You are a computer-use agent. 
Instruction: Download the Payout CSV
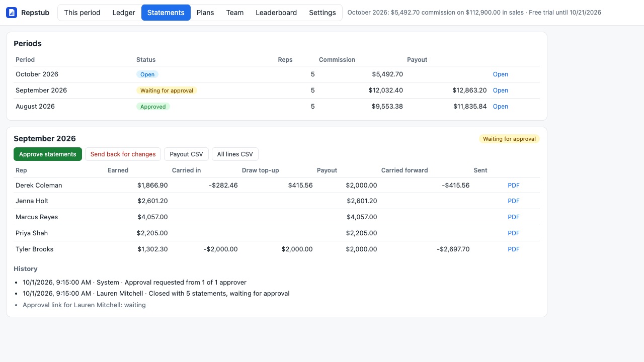[186, 154]
